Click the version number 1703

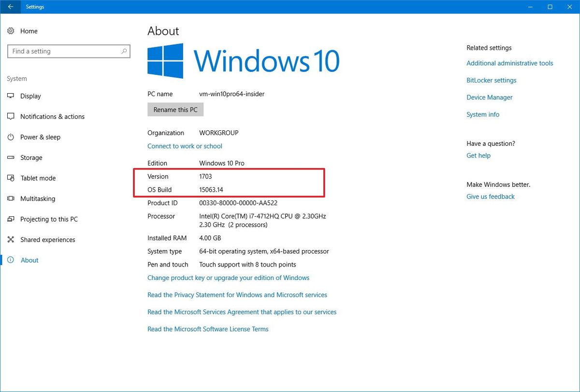point(205,177)
